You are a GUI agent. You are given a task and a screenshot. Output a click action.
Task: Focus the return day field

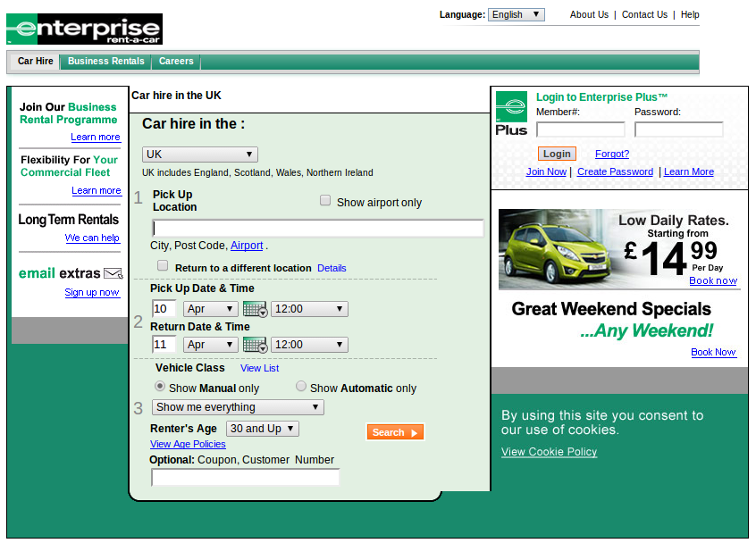[x=164, y=345]
